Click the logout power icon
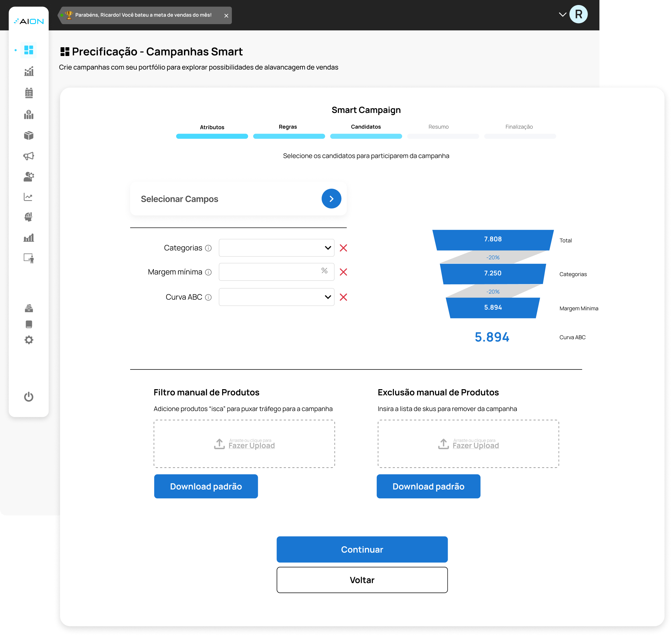The width and height of the screenshot is (672, 636). [29, 397]
